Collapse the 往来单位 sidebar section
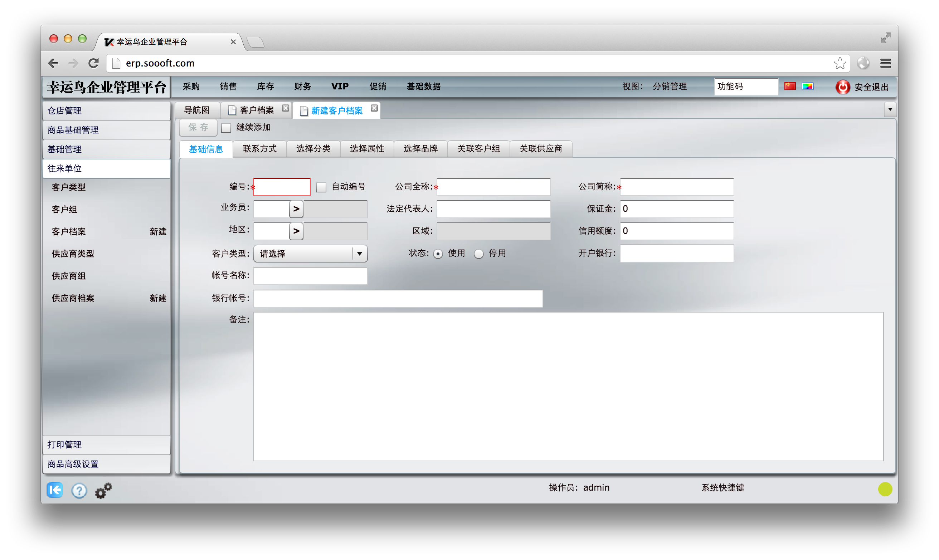The height and width of the screenshot is (560, 939). (107, 168)
